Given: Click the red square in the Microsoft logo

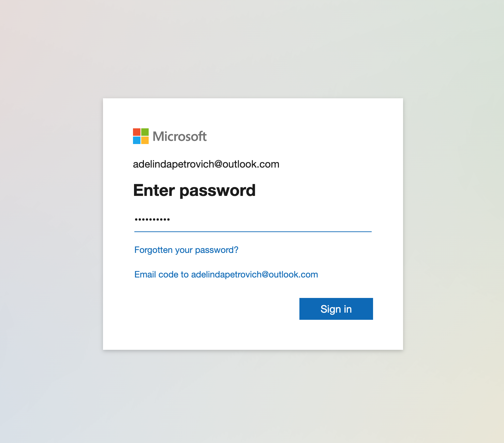Looking at the screenshot, I should [x=137, y=132].
